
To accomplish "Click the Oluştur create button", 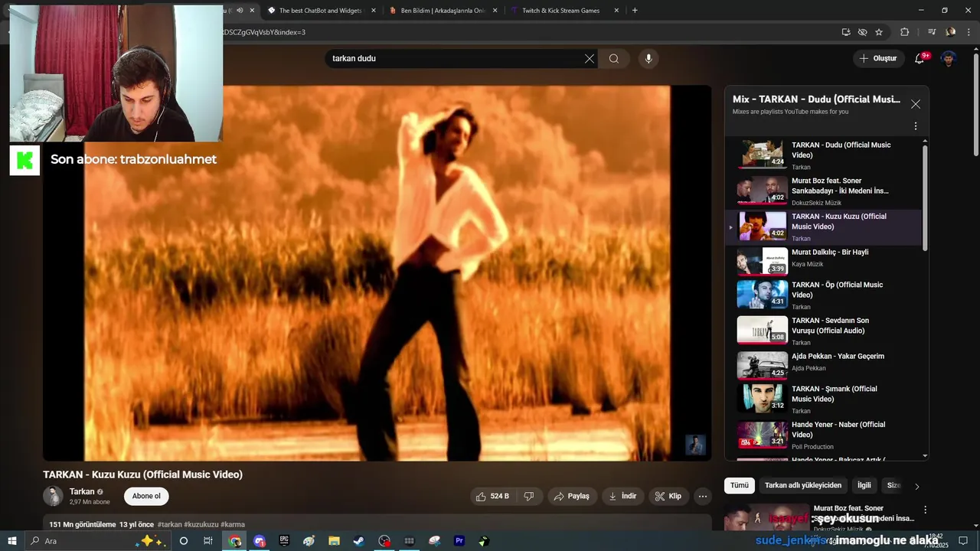I will pyautogui.click(x=877, y=58).
